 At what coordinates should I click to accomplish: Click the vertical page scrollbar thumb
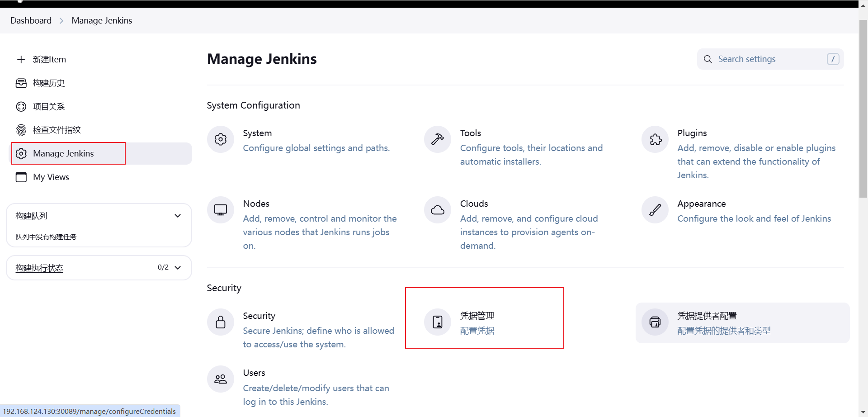(x=863, y=109)
